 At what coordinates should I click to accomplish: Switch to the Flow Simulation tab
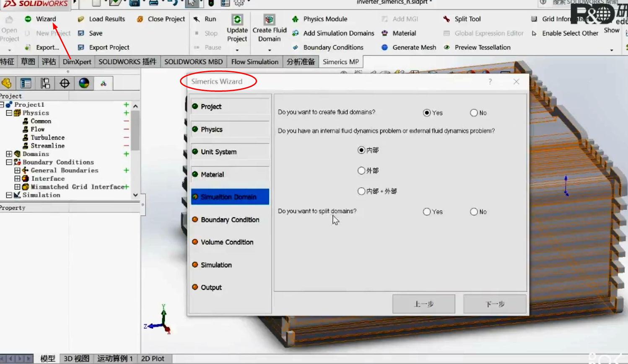(x=254, y=62)
